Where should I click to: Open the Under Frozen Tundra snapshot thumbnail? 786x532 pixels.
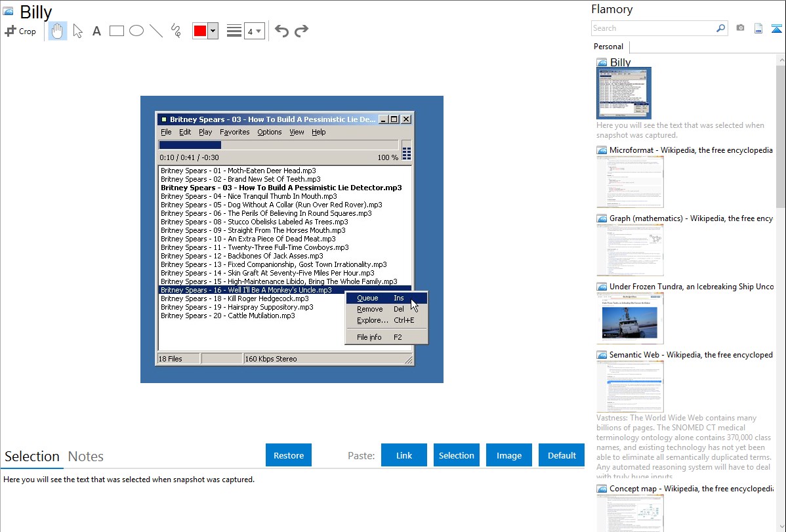click(630, 318)
